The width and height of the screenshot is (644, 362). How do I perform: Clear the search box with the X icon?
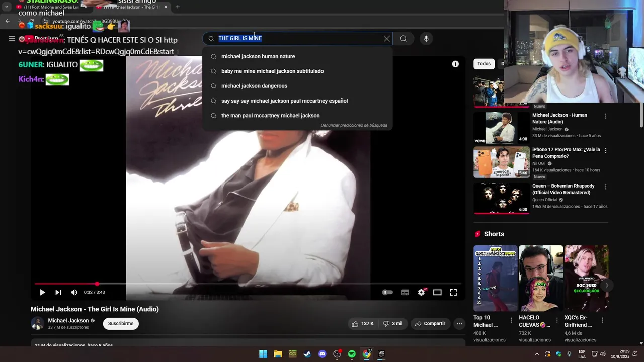pos(387,38)
